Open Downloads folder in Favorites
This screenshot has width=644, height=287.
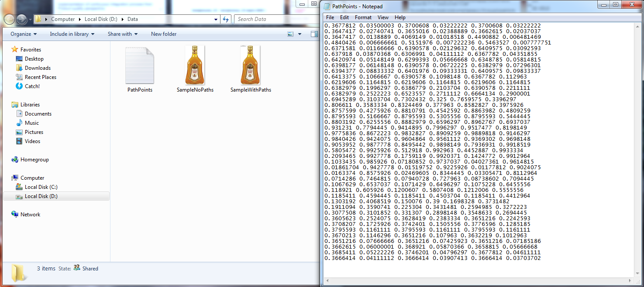38,68
